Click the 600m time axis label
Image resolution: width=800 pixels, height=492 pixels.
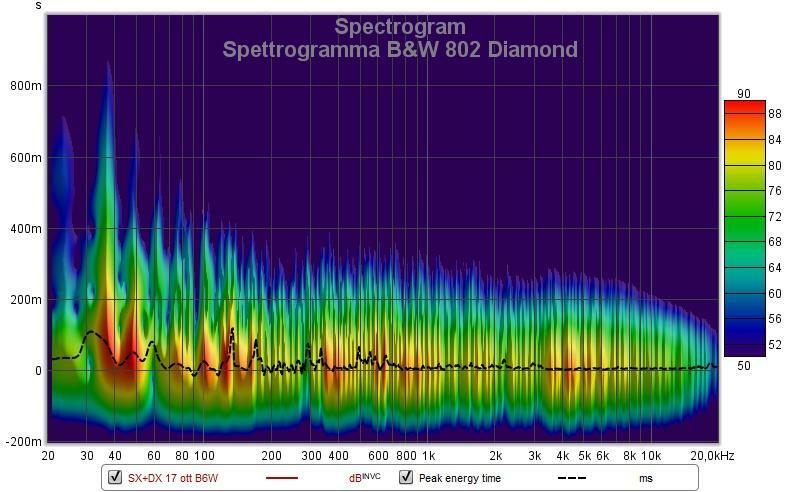(x=26, y=157)
